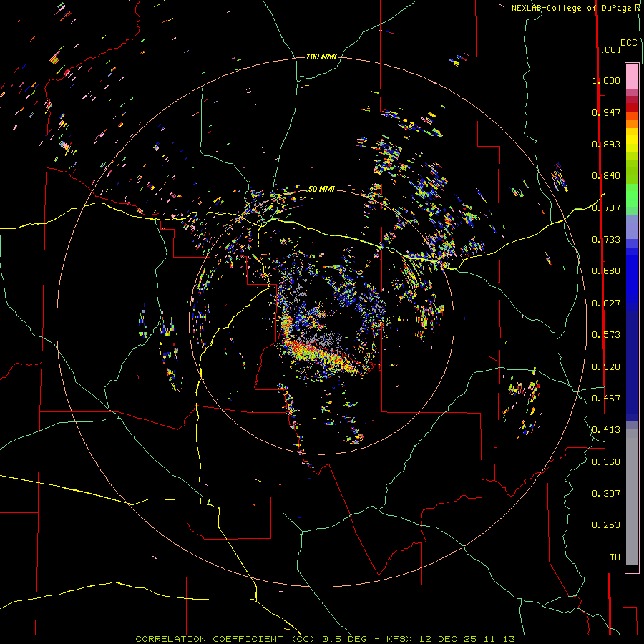Select the 0.520 value on the scale
Screen dimensions: 644x644
[x=606, y=367]
